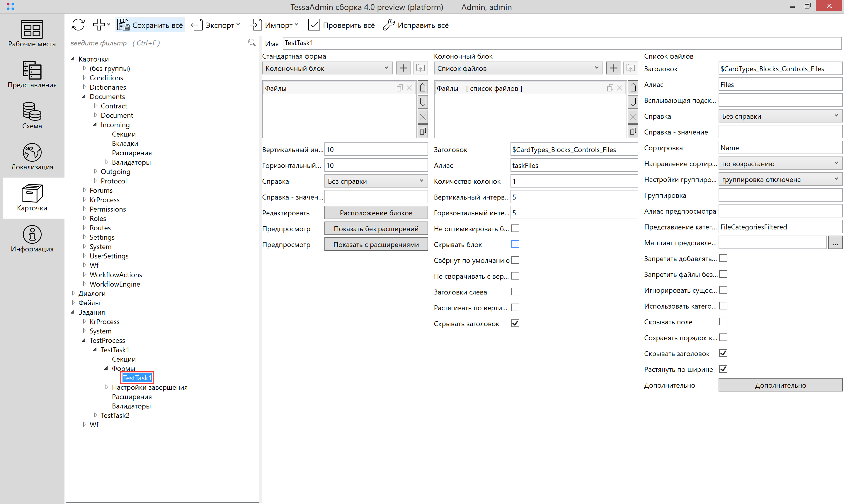Toggle the Заголовки слева checkbox
Viewport: 844px width, 504px height.
(x=515, y=292)
